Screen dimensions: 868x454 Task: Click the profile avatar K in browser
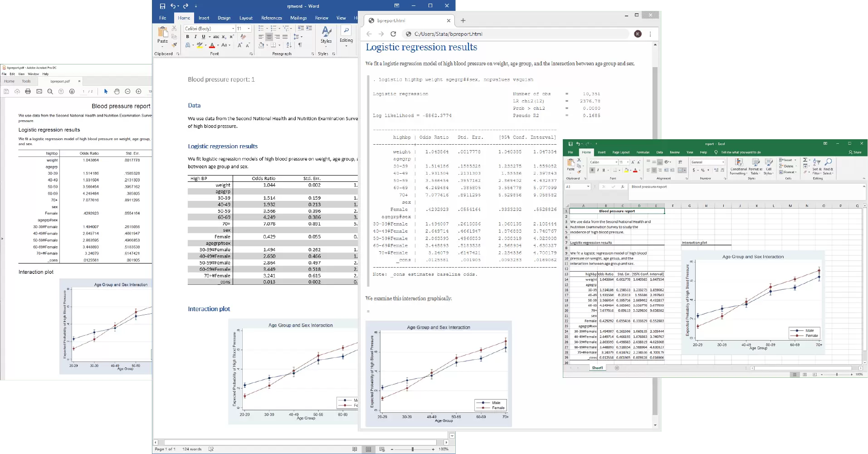(x=638, y=34)
